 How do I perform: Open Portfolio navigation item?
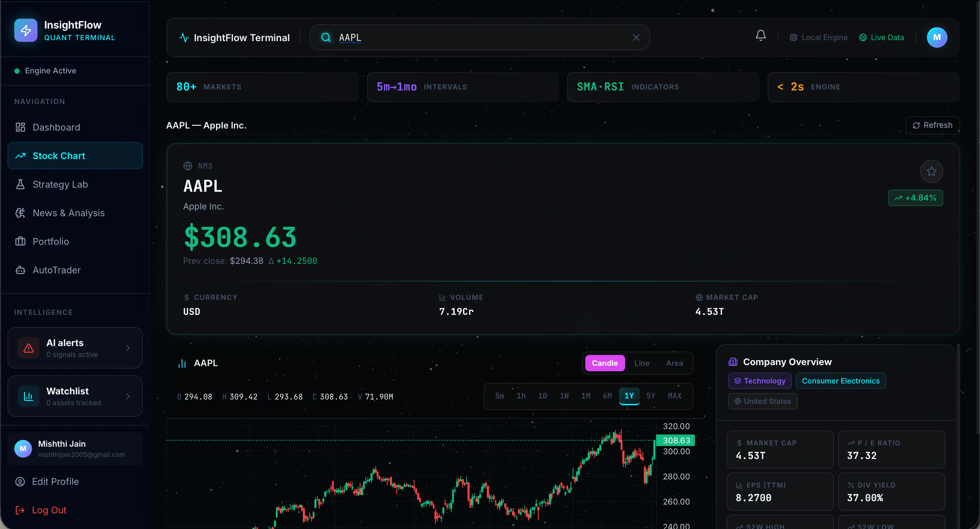pos(75,241)
